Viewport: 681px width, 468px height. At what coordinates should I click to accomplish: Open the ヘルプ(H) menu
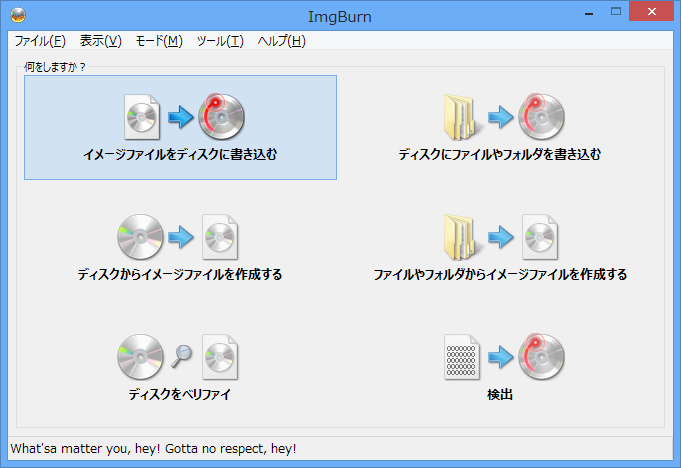point(281,41)
